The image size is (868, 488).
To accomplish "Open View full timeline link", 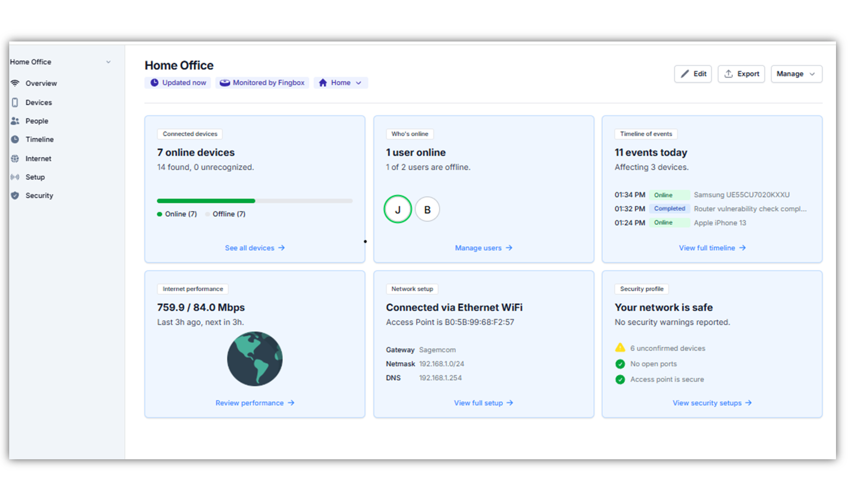I will coord(712,248).
